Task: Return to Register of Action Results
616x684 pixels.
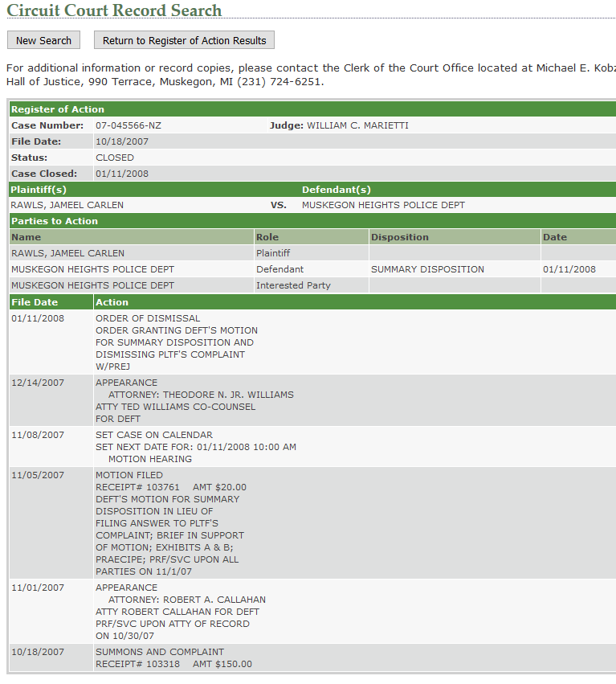Action: 184,40
